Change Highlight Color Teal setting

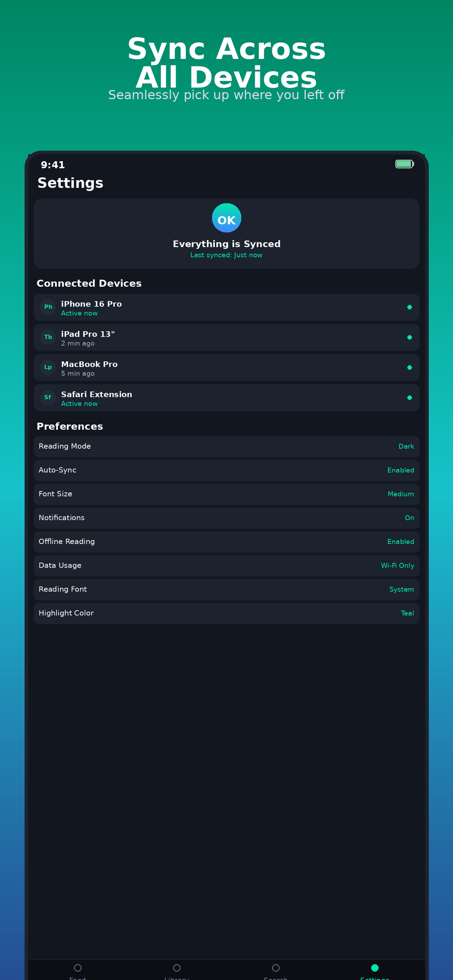226,613
